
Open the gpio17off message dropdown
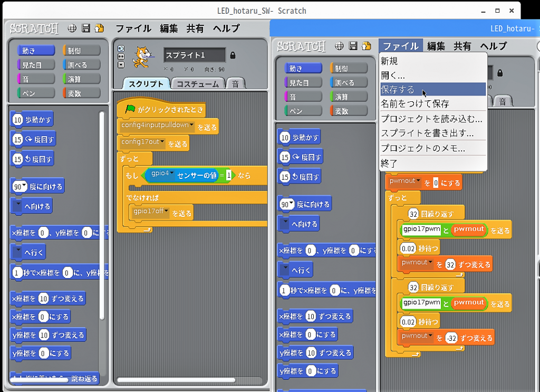[x=166, y=211]
